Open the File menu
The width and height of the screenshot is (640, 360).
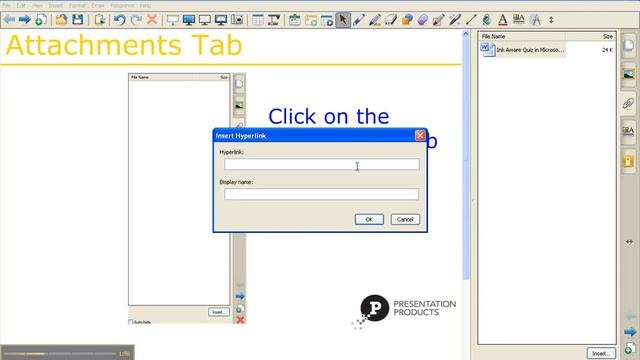[x=6, y=6]
